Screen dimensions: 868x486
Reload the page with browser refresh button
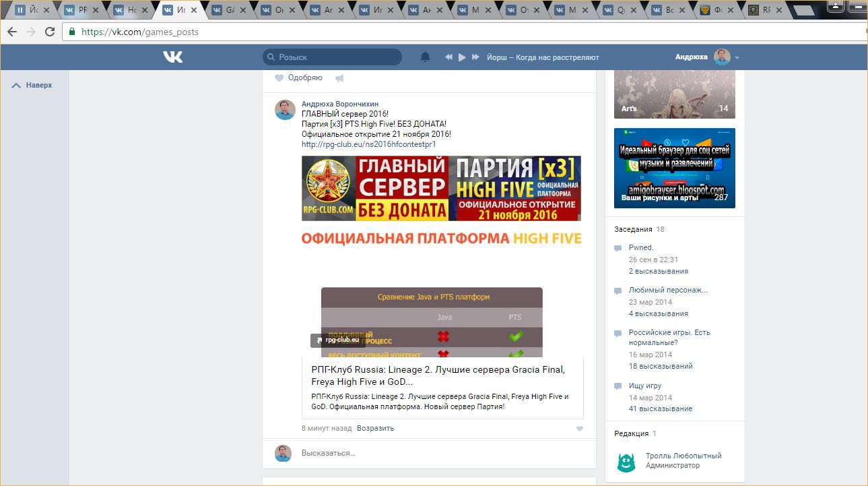point(50,32)
